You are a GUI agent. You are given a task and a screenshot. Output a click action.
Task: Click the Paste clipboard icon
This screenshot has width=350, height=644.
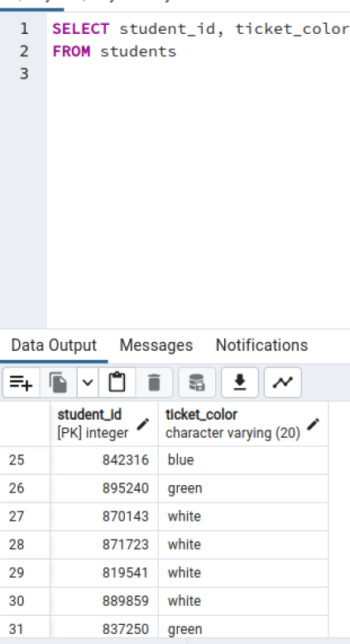pos(117,382)
